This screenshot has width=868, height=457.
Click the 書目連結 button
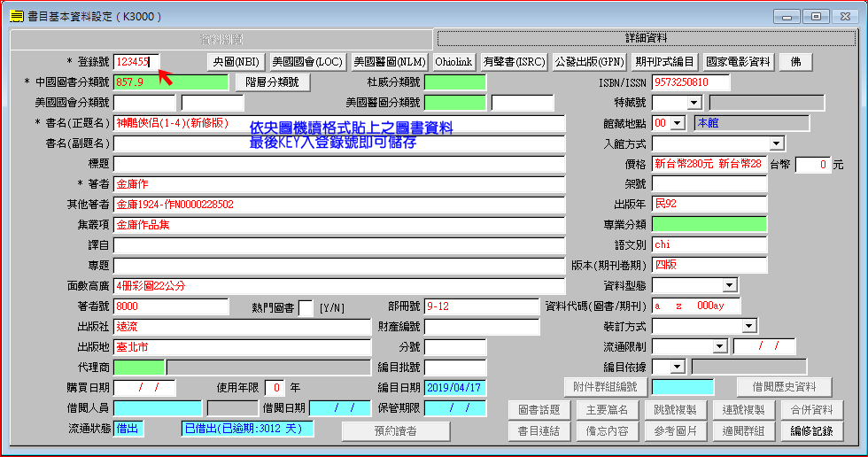point(539,431)
